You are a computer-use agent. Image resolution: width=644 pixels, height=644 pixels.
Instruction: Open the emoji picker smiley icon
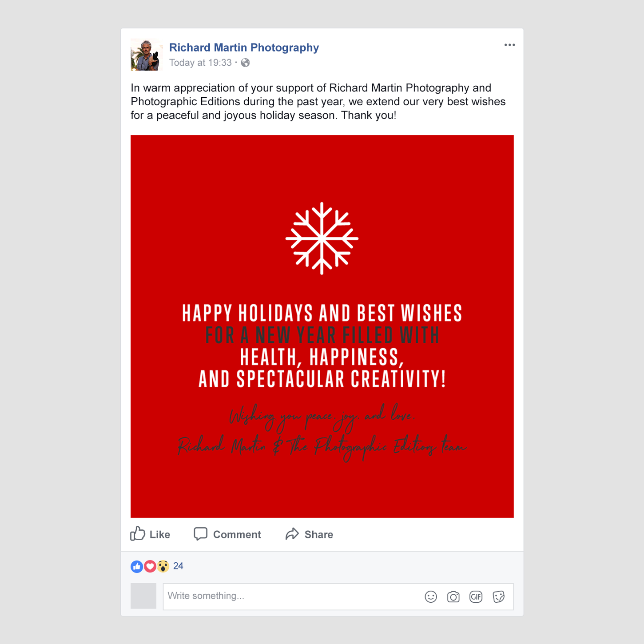(431, 596)
